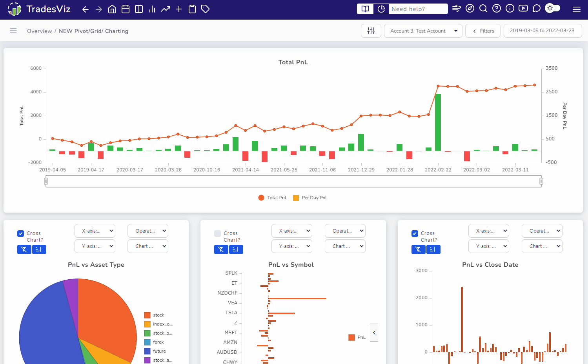The height and width of the screenshot is (364, 588).
Task: Open the home dashboard icon
Action: (112, 9)
